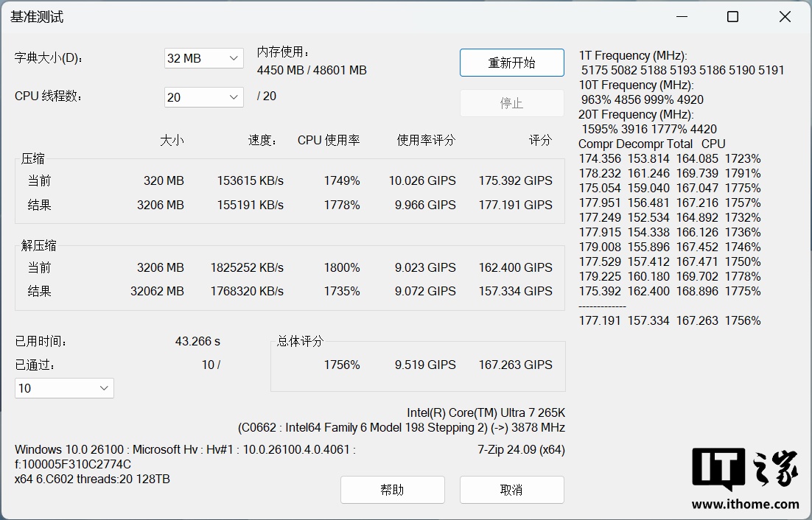The height and width of the screenshot is (520, 812).
Task: Open help with the 帮助 button
Action: pyautogui.click(x=392, y=490)
